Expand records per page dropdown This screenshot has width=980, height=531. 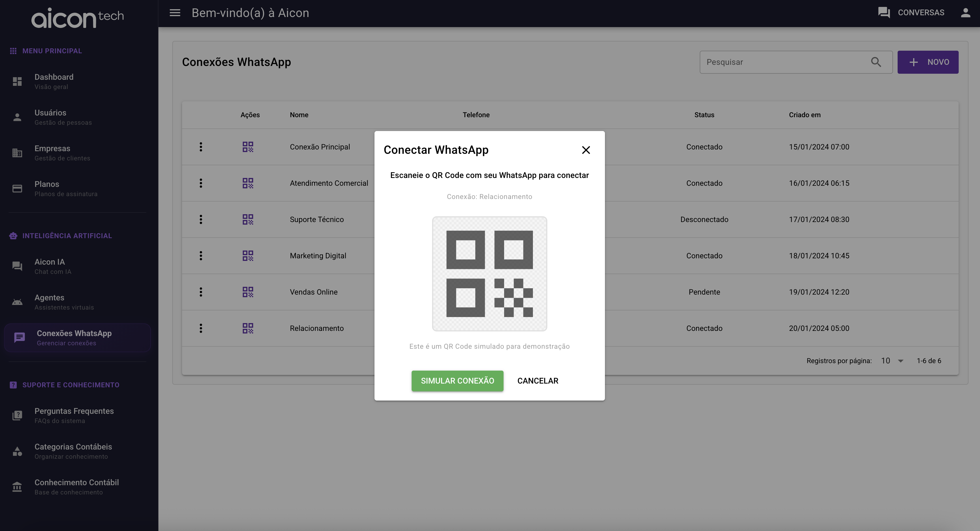tap(892, 361)
